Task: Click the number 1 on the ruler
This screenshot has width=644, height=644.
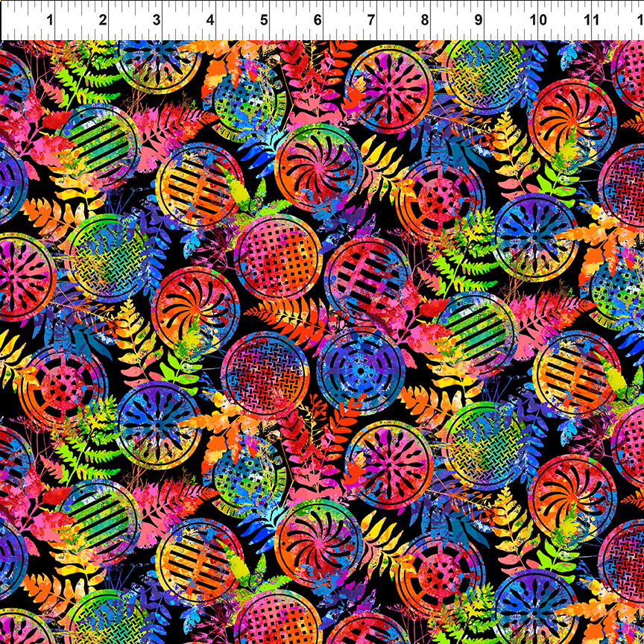Action: tap(49, 20)
